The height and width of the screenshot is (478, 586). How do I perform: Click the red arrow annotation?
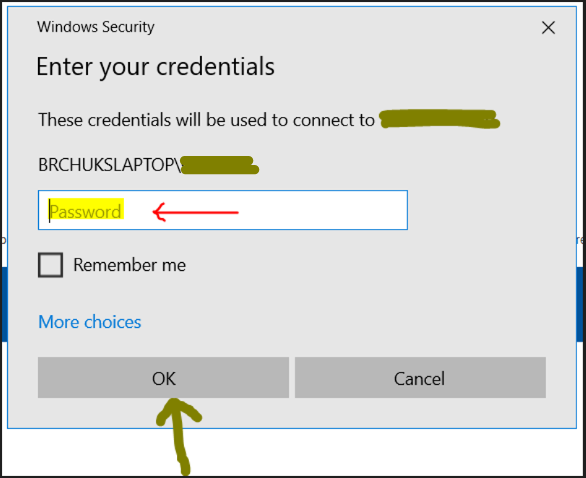(x=195, y=212)
